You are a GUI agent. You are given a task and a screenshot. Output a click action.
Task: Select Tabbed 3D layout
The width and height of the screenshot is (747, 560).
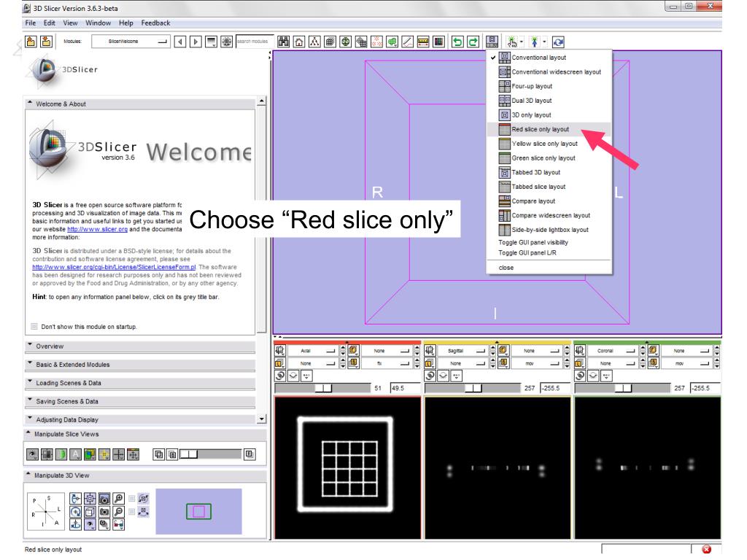pos(549,172)
